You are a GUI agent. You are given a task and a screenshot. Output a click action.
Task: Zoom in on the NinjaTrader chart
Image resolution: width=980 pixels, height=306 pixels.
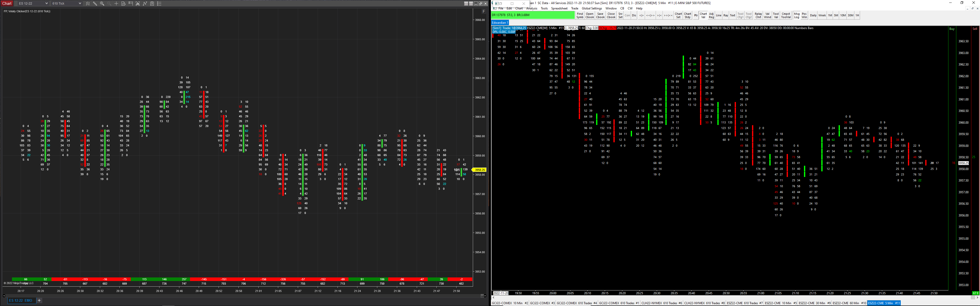[102, 3]
